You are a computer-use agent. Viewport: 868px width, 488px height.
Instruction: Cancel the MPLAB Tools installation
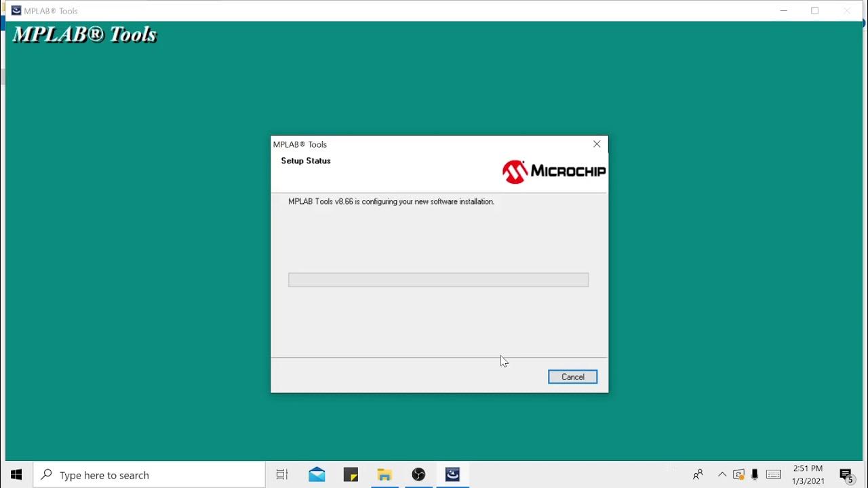pos(572,377)
